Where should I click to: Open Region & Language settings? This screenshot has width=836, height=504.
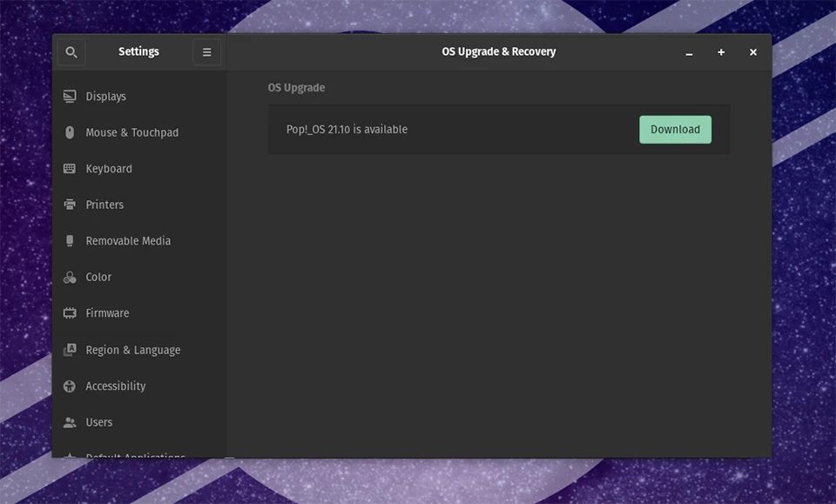[139, 350]
